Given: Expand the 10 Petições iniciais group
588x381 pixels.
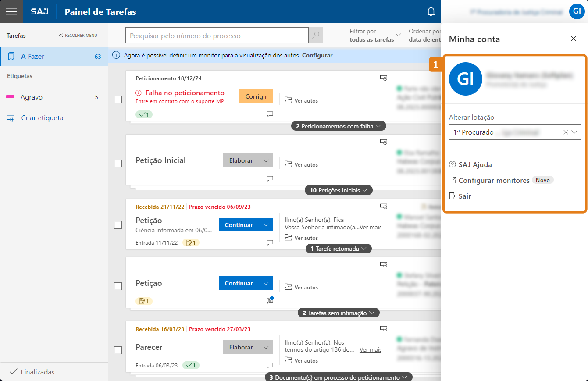Looking at the screenshot, I should (x=339, y=190).
